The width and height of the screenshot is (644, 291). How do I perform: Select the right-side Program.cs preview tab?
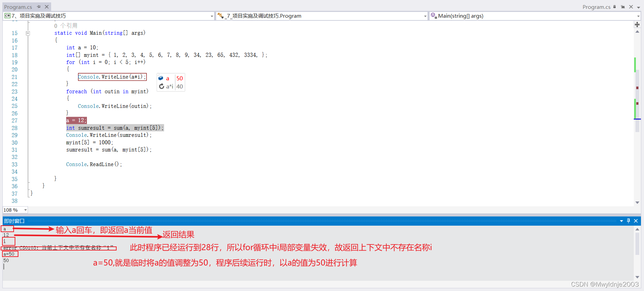[596, 7]
